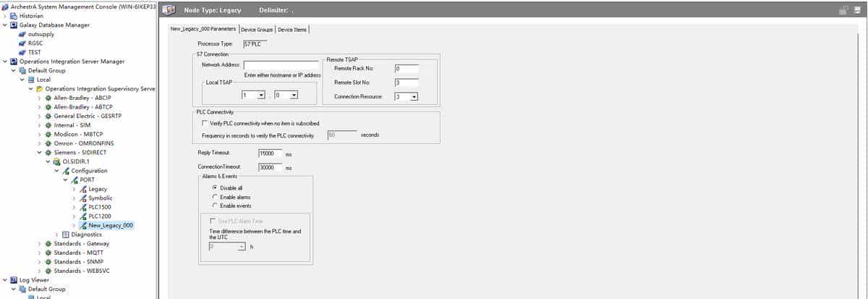Click the Modicon MBTCP gear icon
868x299 pixels.
[x=48, y=134]
